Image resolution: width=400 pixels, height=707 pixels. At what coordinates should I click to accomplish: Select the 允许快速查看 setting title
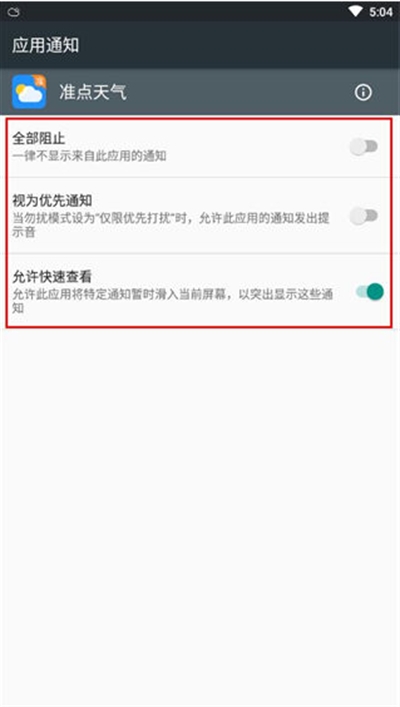[52, 276]
